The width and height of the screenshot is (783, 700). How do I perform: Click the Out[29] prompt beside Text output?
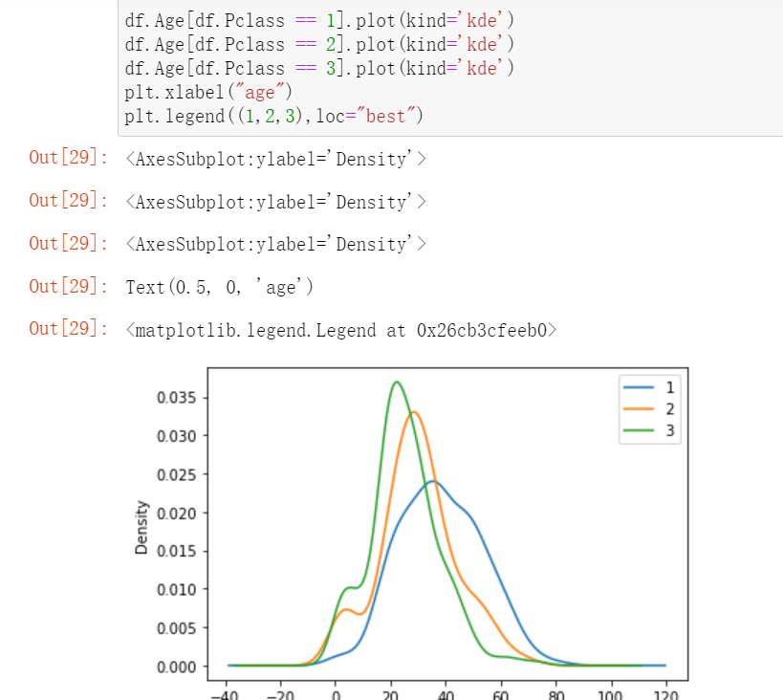pos(69,286)
